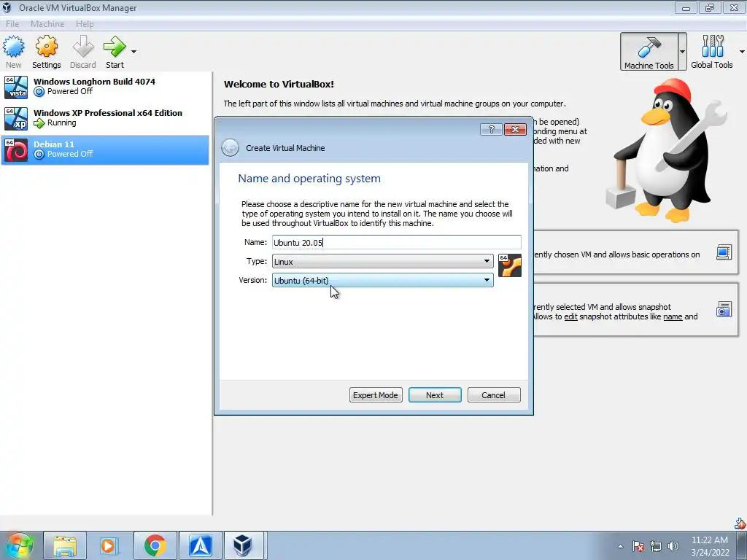Click the Ubuntu OS type icon in dialog
The width and height of the screenshot is (747, 560).
(x=510, y=265)
